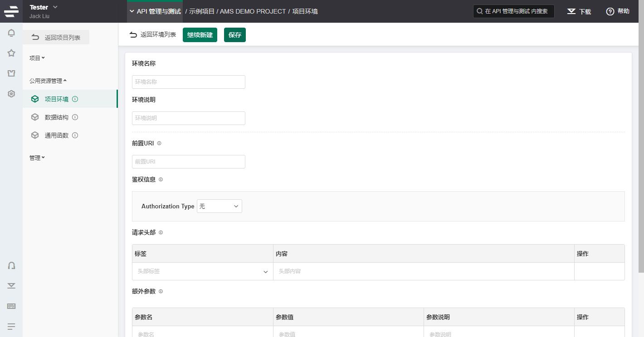Viewport: 644px width, 337px height.
Task: Go to 示例项目 breadcrumb
Action: click(202, 11)
